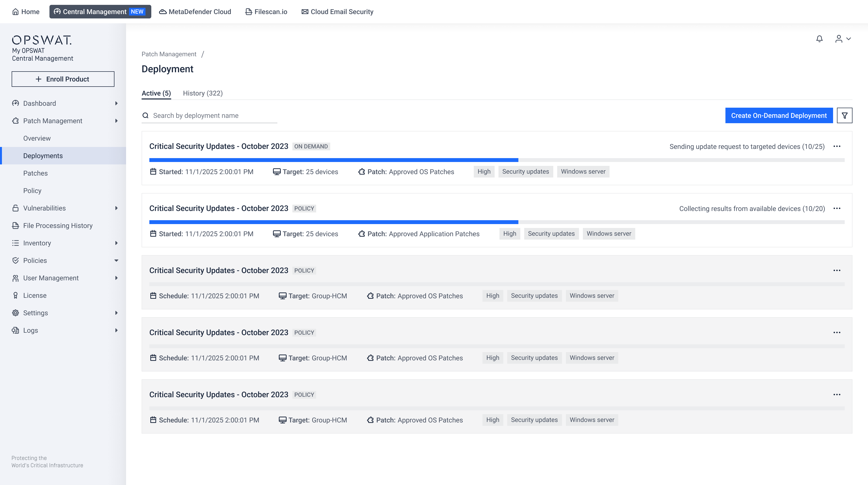Expand the Dashboard sidebar section

click(116, 103)
